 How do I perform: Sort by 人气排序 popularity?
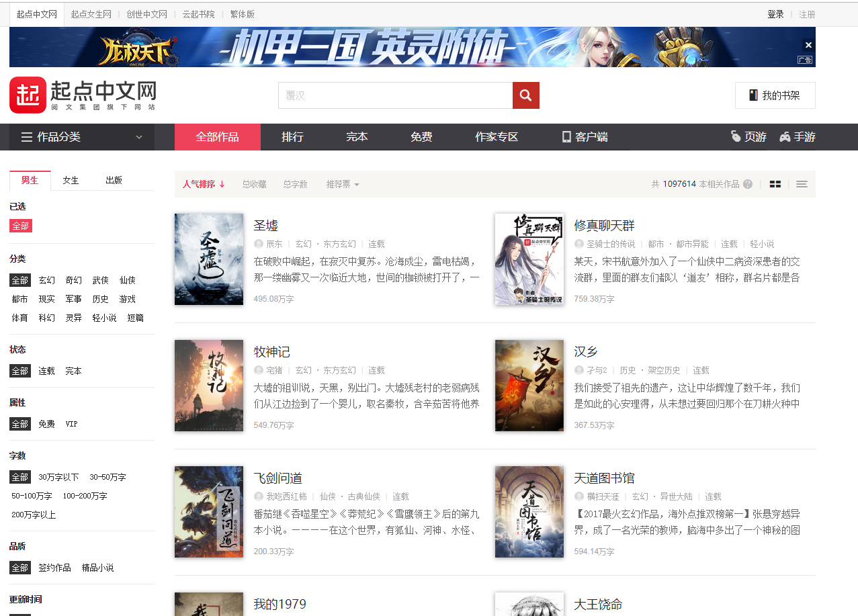tap(204, 184)
